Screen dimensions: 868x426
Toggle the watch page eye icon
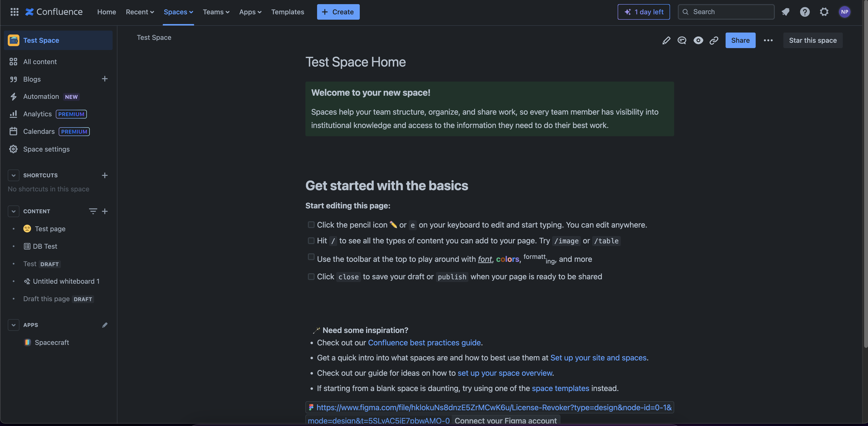pyautogui.click(x=698, y=41)
